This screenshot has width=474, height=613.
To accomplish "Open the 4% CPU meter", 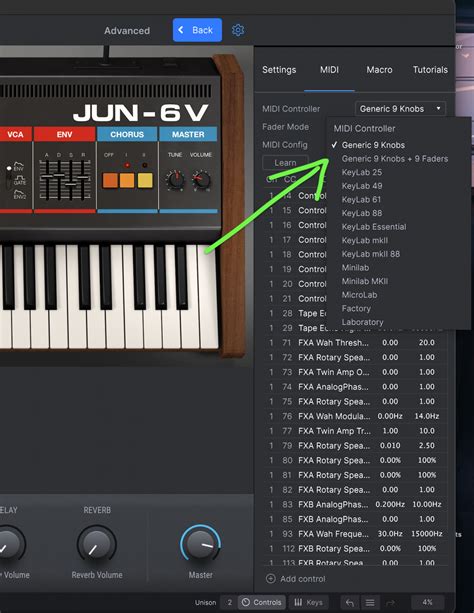I will pyautogui.click(x=427, y=602).
